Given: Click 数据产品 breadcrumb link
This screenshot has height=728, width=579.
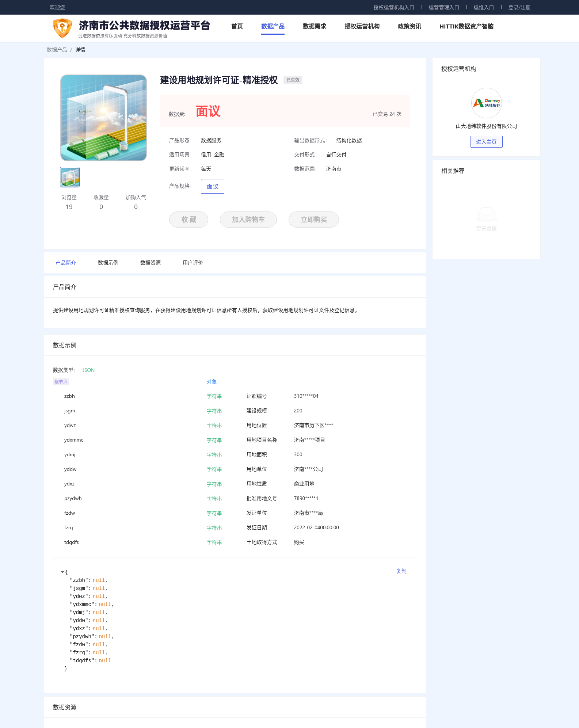Looking at the screenshot, I should 57,50.
